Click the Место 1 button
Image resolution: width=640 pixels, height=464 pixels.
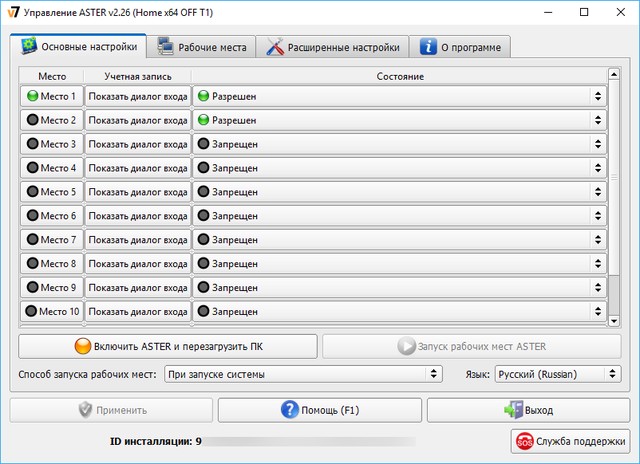[52, 96]
